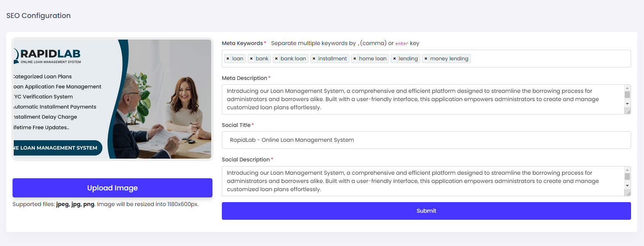Click the empty area of Meta Keywords field
The height and width of the screenshot is (246, 644).
tap(549, 59)
